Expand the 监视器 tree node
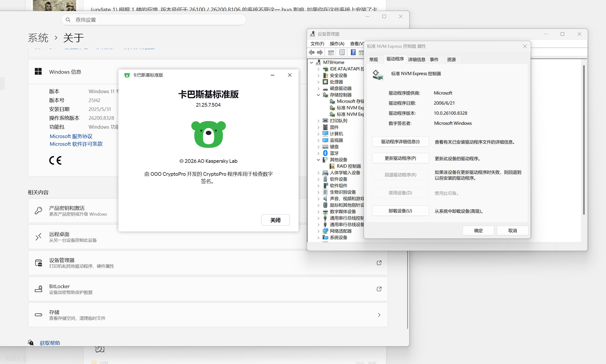 [318, 140]
